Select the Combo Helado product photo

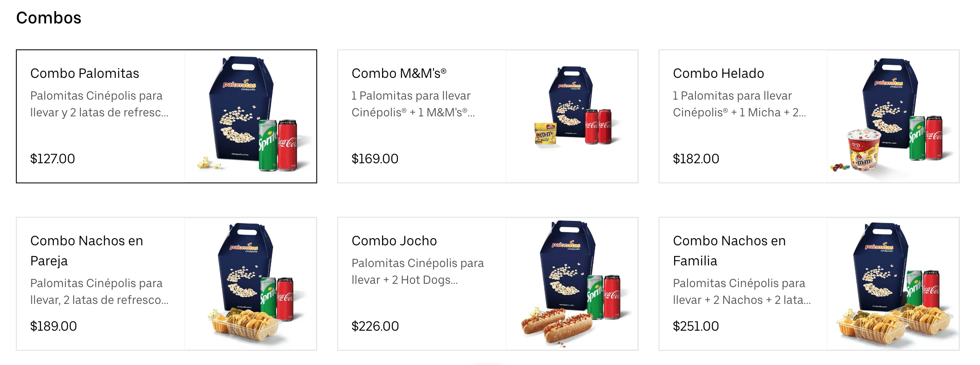[893, 116]
